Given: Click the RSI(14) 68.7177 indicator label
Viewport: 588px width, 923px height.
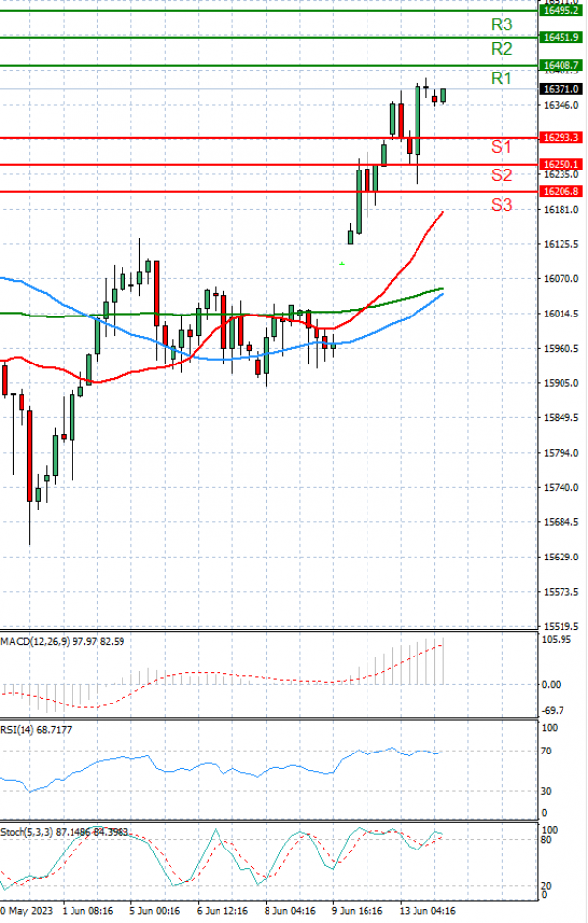Looking at the screenshot, I should (x=36, y=730).
